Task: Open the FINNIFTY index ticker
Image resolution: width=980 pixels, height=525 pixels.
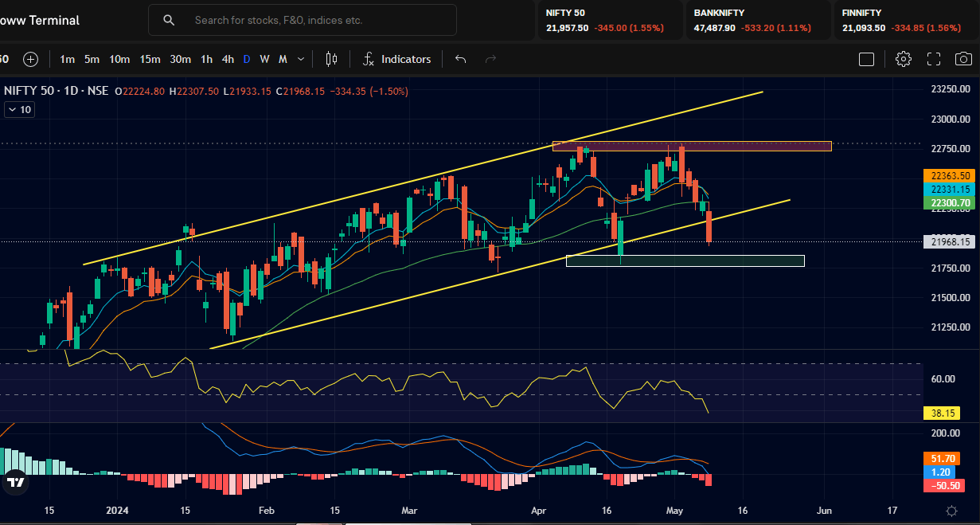Action: [906, 20]
